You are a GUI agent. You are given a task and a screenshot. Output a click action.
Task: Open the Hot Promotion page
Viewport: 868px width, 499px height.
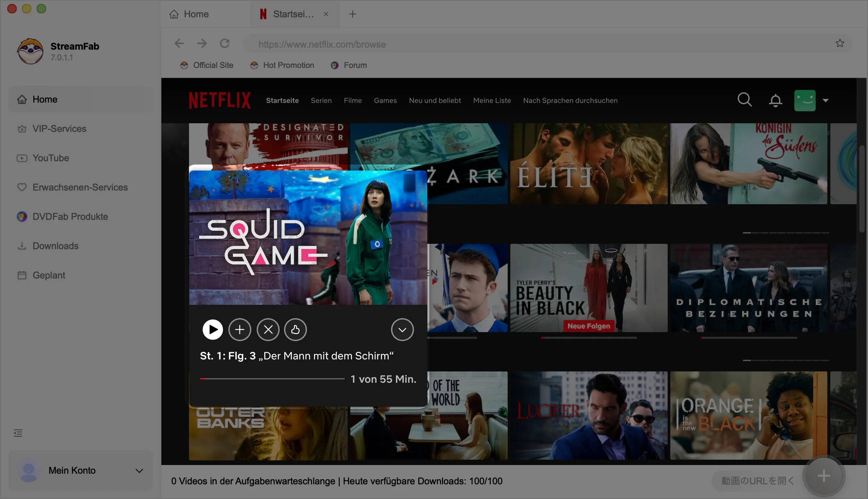[x=288, y=65]
